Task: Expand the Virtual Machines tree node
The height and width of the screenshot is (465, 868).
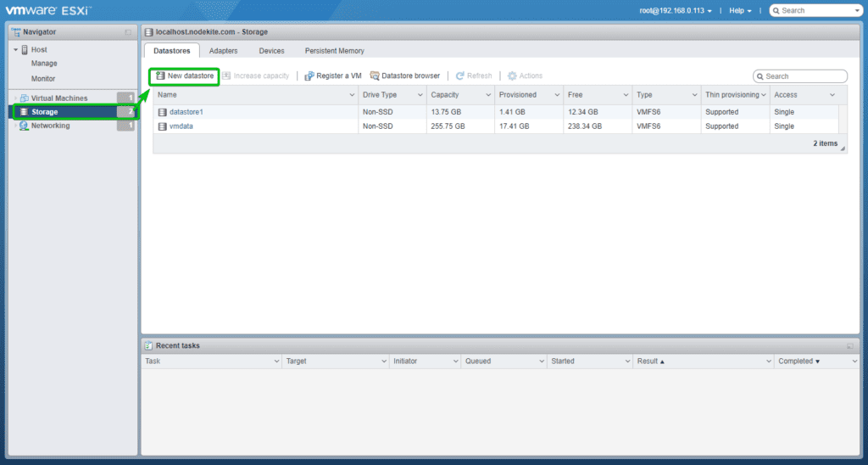Action: pos(15,98)
